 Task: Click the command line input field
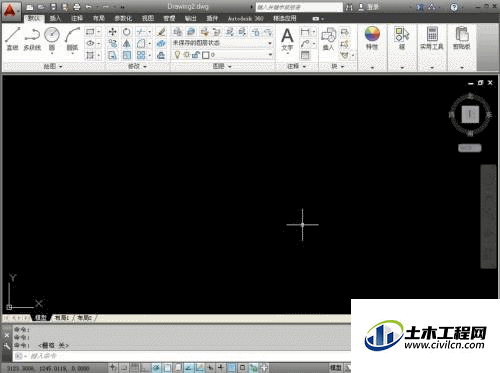click(182, 356)
